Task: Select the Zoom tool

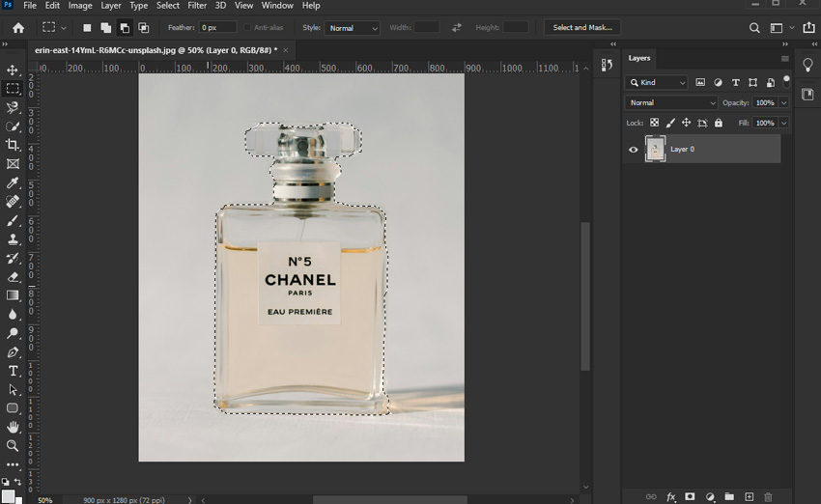Action: [x=13, y=445]
